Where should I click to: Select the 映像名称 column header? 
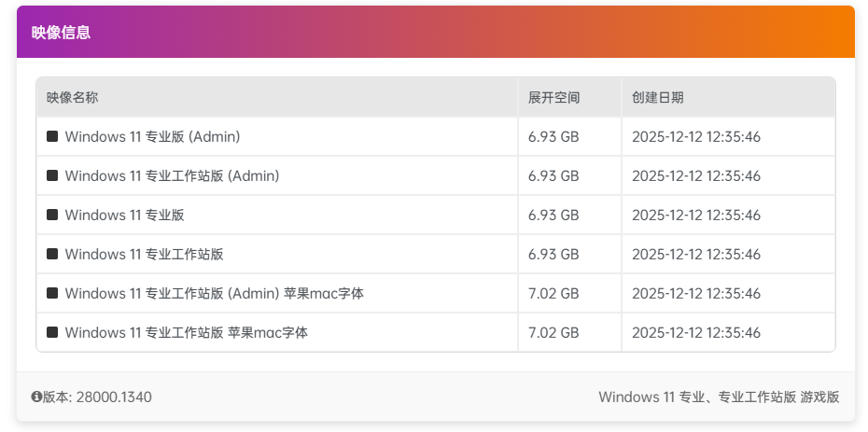[x=73, y=97]
